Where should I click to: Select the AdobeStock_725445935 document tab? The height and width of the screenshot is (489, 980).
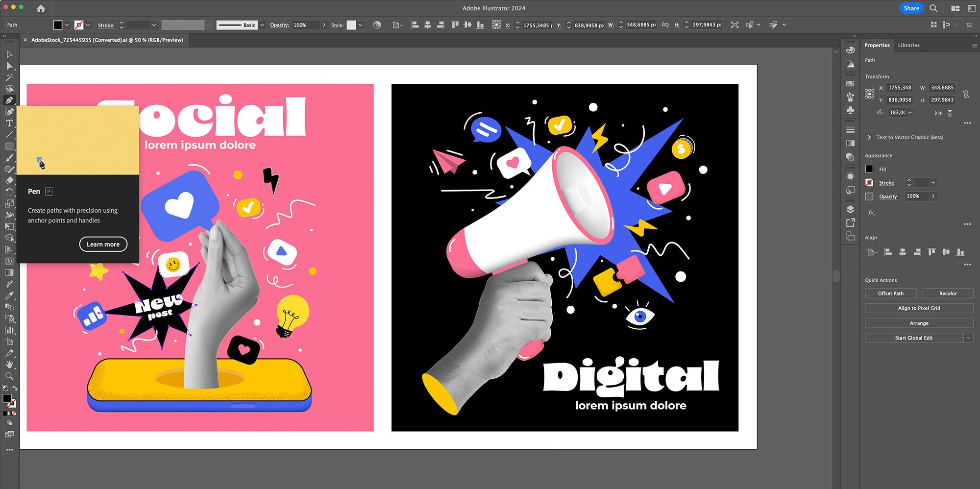[x=107, y=40]
